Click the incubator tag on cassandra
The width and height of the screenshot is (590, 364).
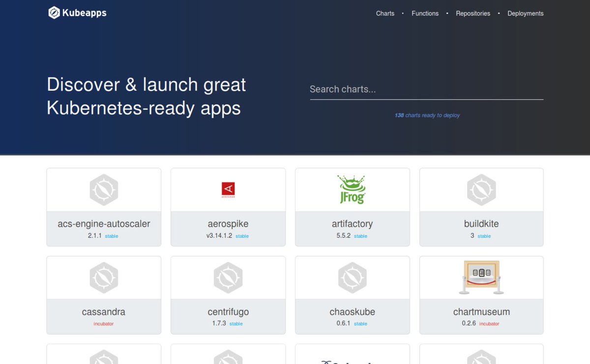(104, 324)
